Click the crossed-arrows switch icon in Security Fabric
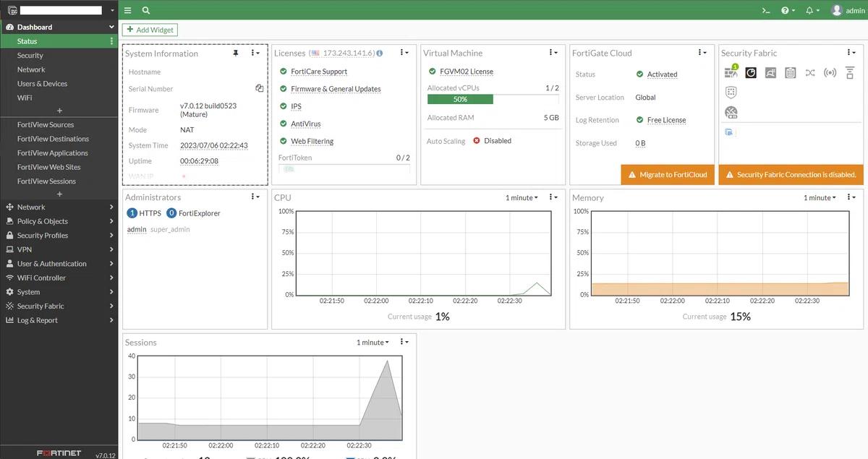 coord(810,72)
